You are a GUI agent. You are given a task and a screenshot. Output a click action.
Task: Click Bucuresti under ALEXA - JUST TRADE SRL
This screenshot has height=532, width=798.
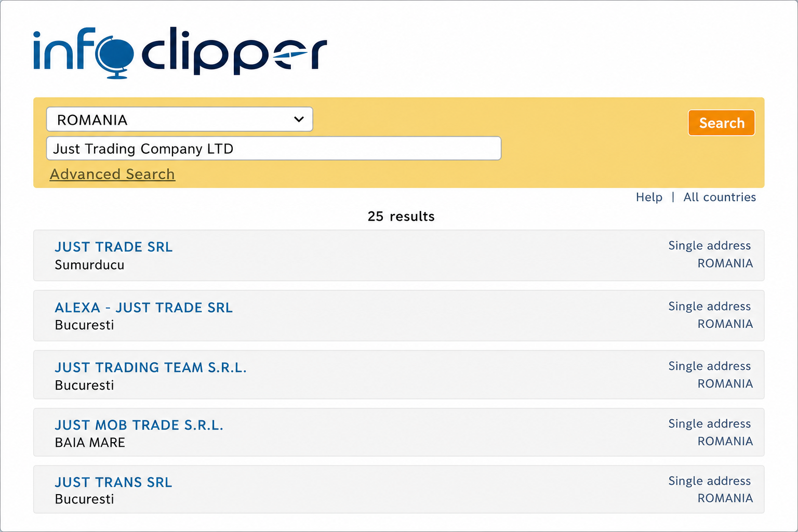click(84, 325)
